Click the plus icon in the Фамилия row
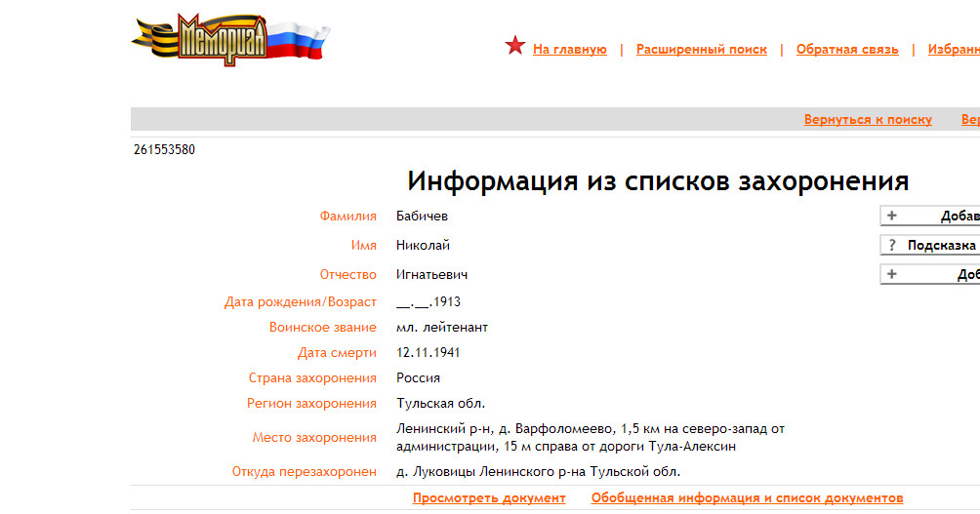Screen dimensions: 980x514 (x=891, y=217)
